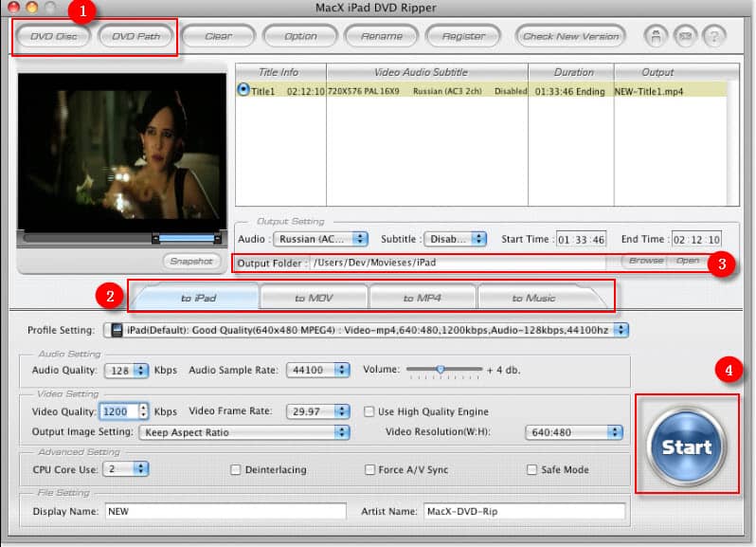
Task: Switch to the to Music tab
Action: pyautogui.click(x=535, y=298)
